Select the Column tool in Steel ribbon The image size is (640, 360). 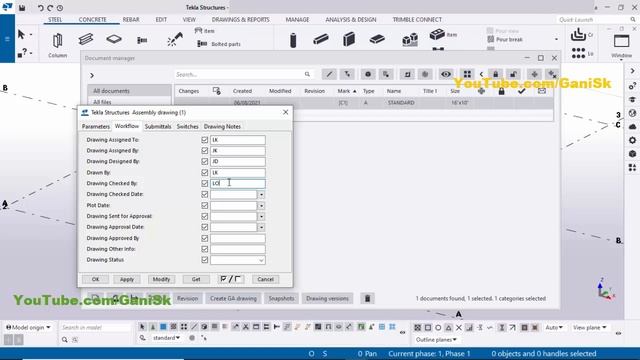pos(58,44)
